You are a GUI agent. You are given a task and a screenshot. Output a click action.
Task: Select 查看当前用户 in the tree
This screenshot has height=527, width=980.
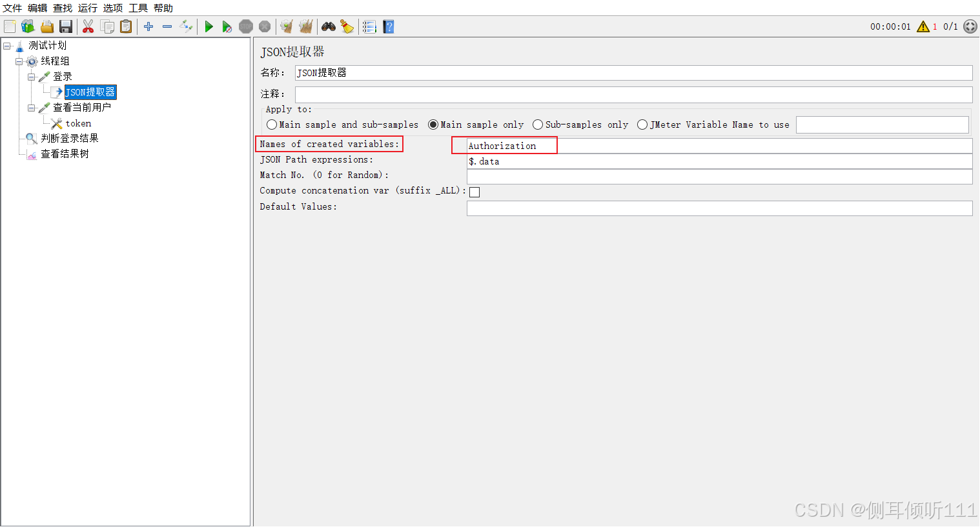pos(82,107)
